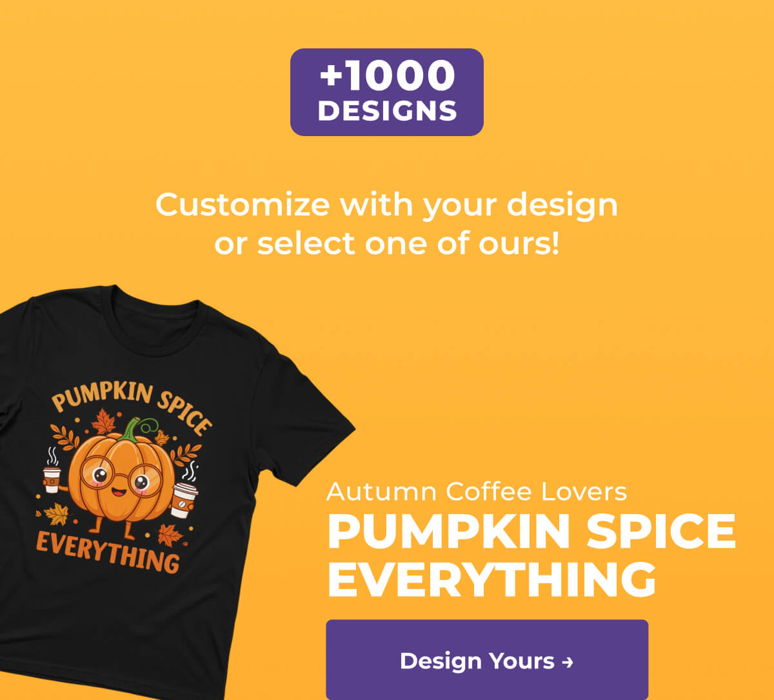Click the pumpkin's round glasses

(120, 477)
